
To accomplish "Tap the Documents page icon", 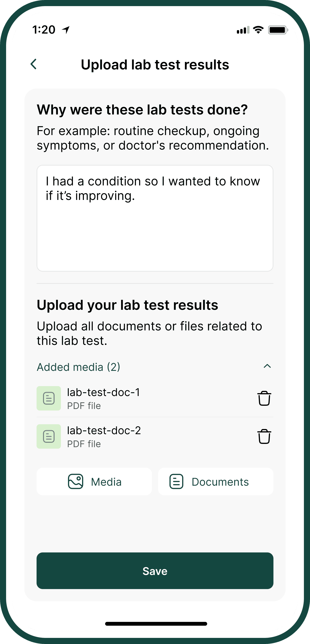I will [176, 481].
